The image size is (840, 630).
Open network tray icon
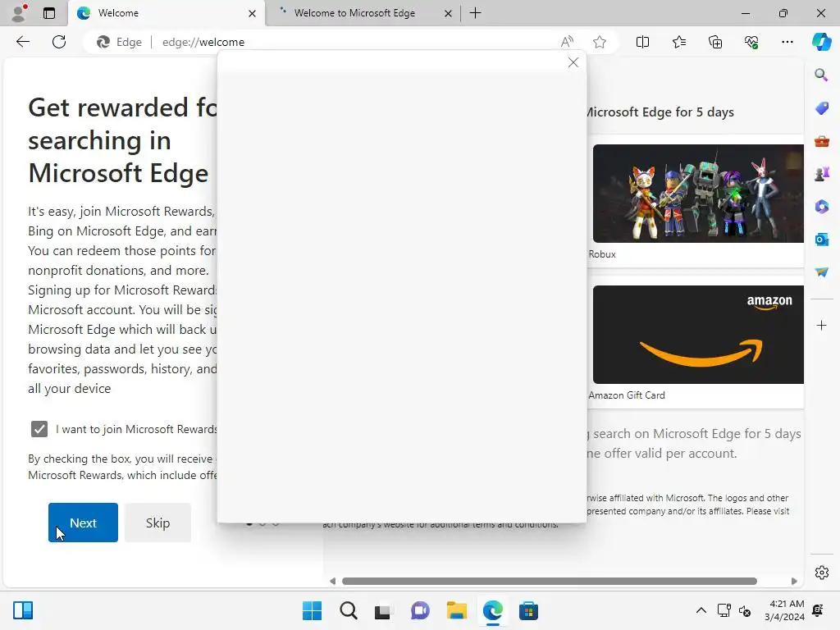click(724, 610)
